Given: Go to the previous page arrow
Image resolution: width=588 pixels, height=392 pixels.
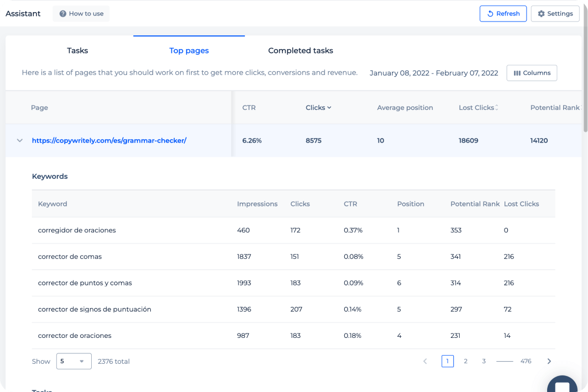Looking at the screenshot, I should click(x=425, y=361).
